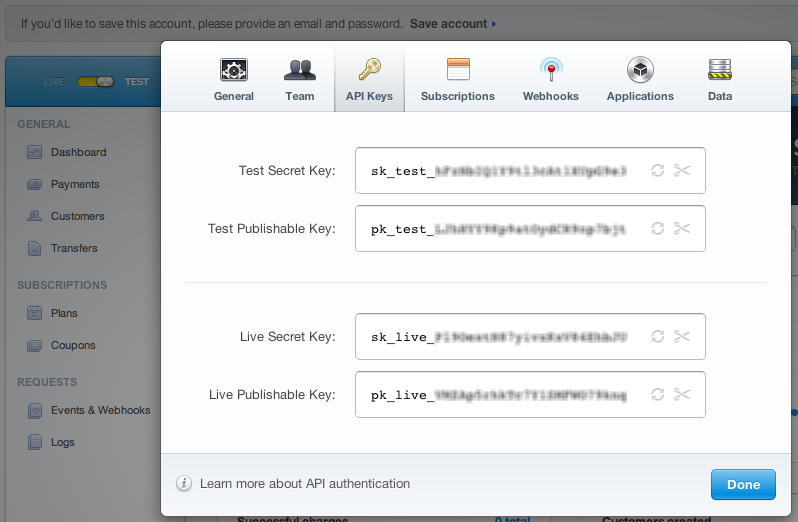Click the Done button
Image resolution: width=798 pixels, height=522 pixels.
[x=743, y=484]
